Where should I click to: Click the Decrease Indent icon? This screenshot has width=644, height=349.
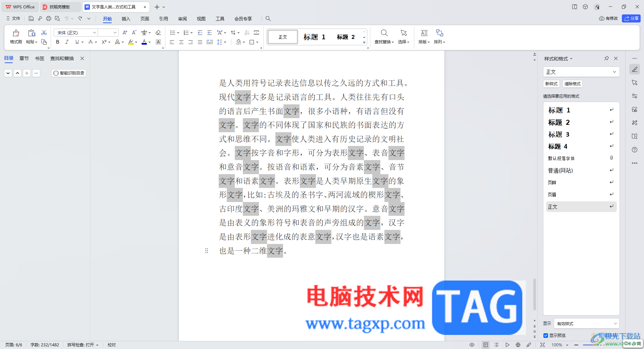(200, 33)
